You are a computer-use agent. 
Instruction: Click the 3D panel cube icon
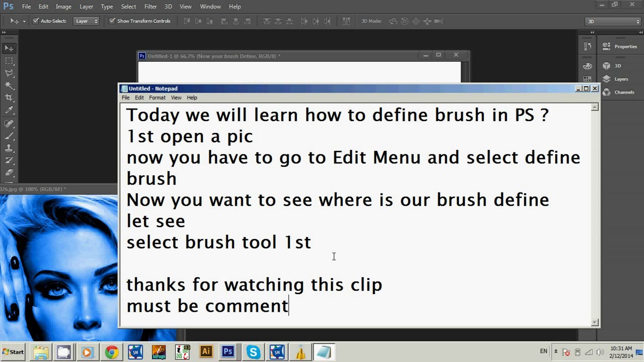(606, 66)
